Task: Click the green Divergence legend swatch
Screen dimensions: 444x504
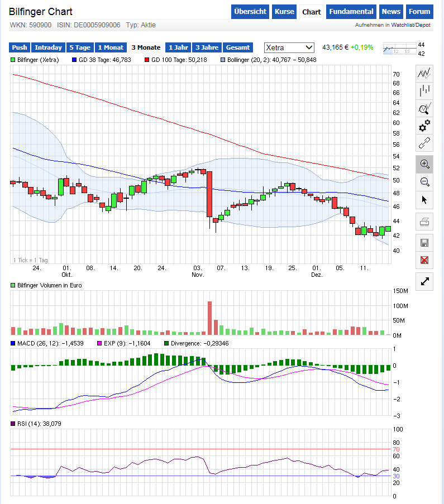Action: 166,343
